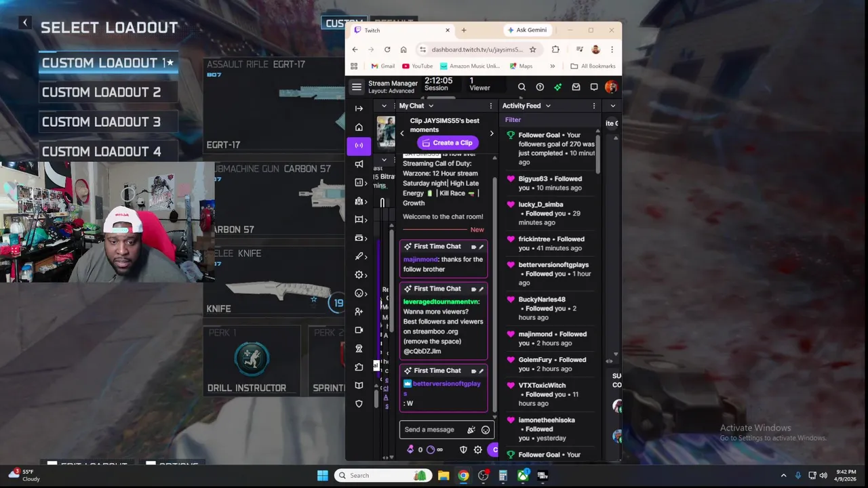
Task: Open the Twitch profile avatar menu
Action: pyautogui.click(x=611, y=87)
